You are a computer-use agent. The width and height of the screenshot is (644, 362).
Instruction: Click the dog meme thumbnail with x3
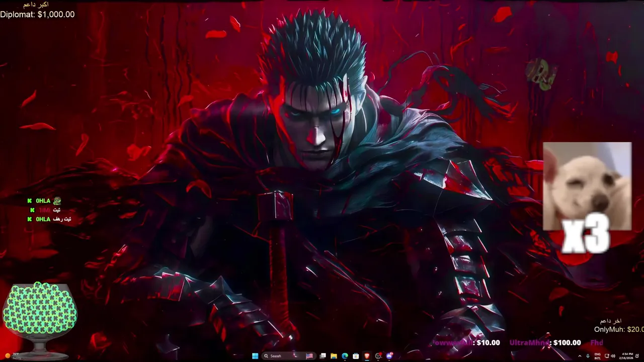pyautogui.click(x=587, y=187)
